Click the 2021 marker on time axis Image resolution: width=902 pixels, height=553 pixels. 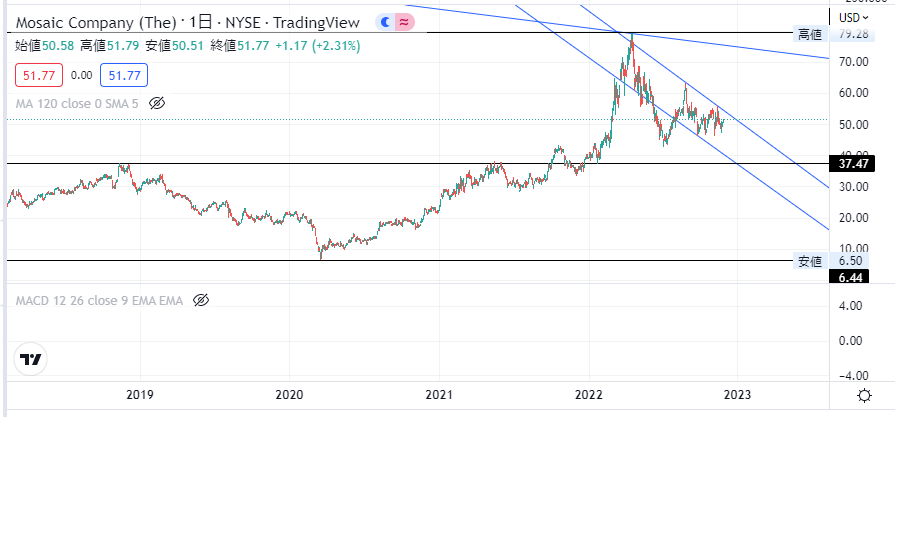coord(440,395)
